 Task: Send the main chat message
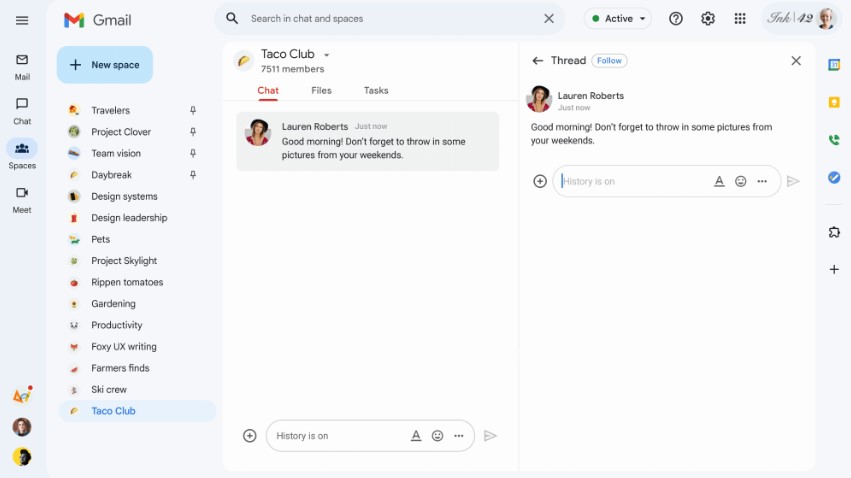(x=490, y=436)
